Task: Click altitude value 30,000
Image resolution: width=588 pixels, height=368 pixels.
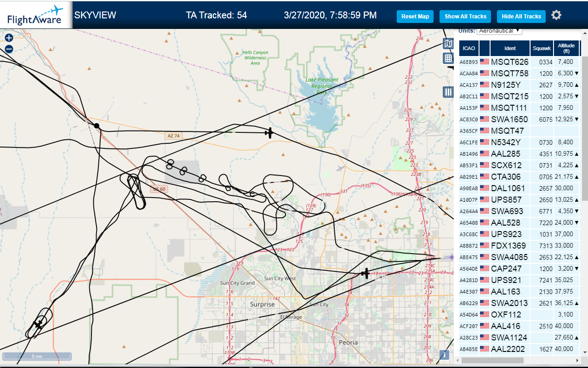Action: coord(564,188)
